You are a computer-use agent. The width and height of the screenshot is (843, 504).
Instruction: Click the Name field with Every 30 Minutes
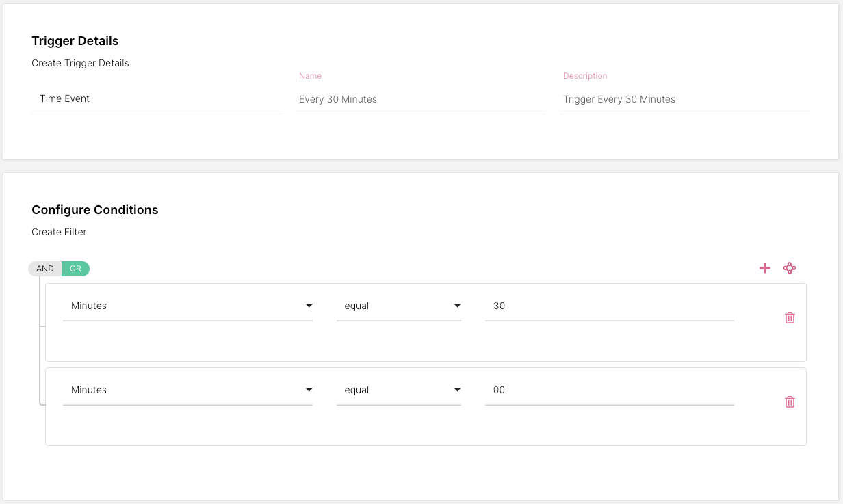(x=420, y=99)
